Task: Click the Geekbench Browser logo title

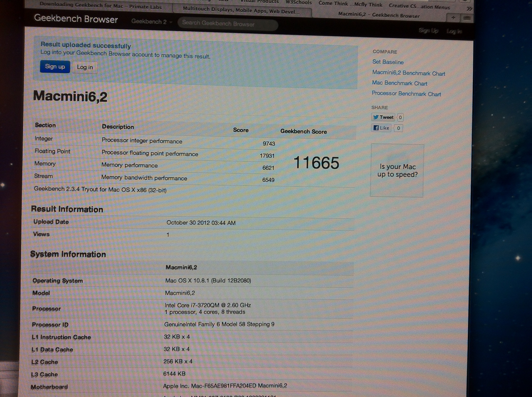Action: [76, 19]
